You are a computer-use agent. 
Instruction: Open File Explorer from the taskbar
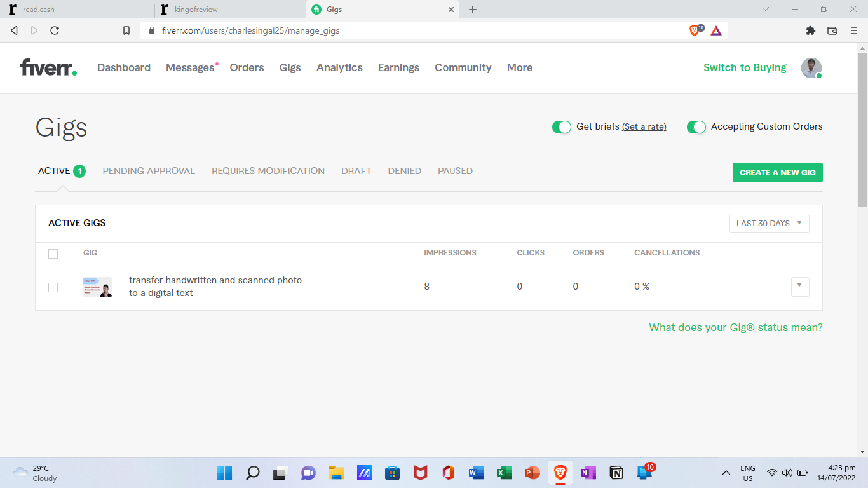click(x=336, y=473)
